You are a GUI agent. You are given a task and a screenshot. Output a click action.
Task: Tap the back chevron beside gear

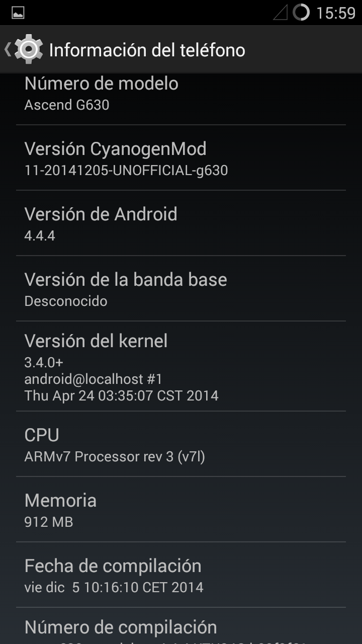coord(7,49)
